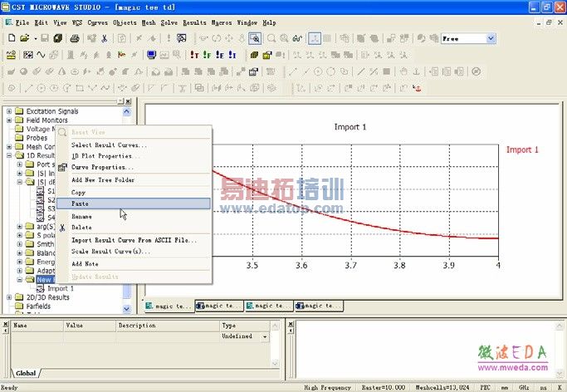This screenshot has width=567, height=392.
Task: Switch to the first magic te window tab
Action: coord(169,306)
